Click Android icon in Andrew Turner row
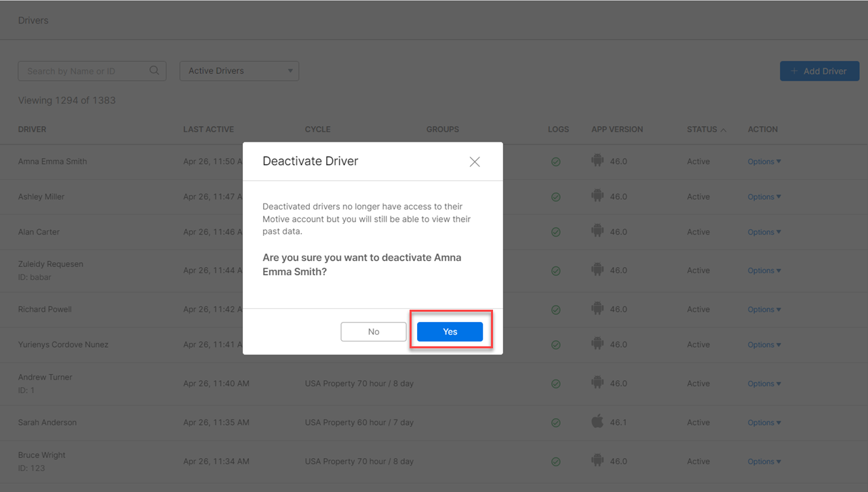This screenshot has height=492, width=868. point(597,382)
